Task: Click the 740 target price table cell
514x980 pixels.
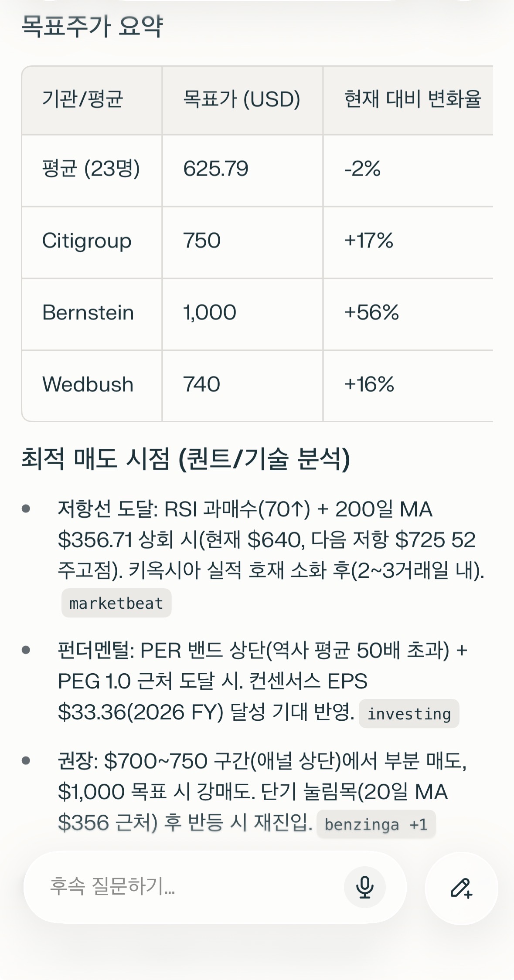Action: [x=202, y=385]
